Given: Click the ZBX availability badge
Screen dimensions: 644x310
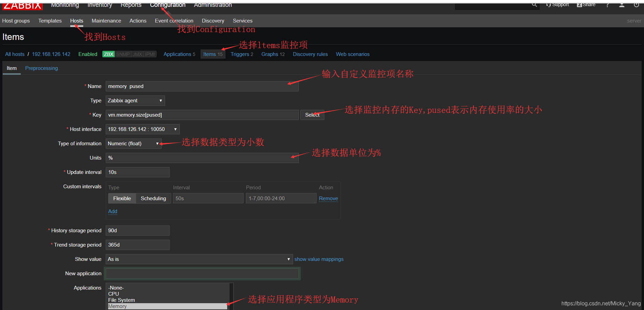Looking at the screenshot, I should pos(108,54).
